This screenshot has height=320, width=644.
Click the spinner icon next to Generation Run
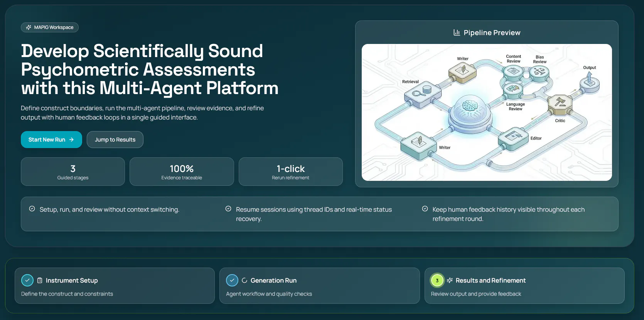[244, 280]
